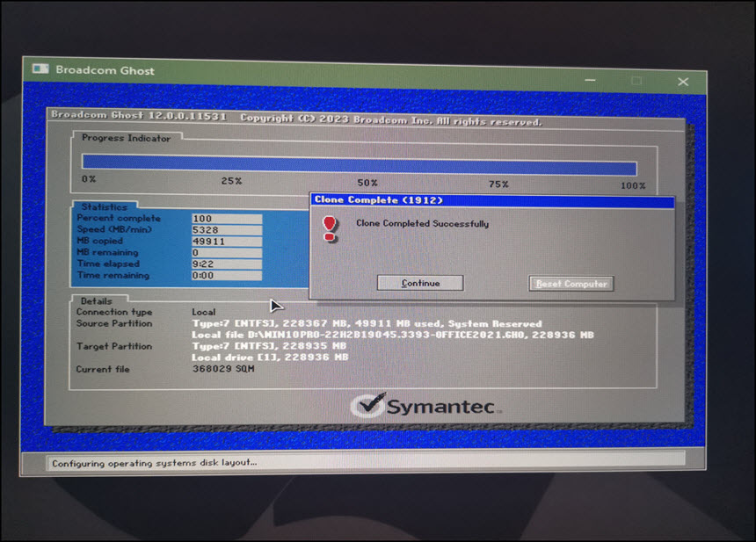Click the Percent complete value 100
This screenshot has width=756, height=542.
[227, 219]
